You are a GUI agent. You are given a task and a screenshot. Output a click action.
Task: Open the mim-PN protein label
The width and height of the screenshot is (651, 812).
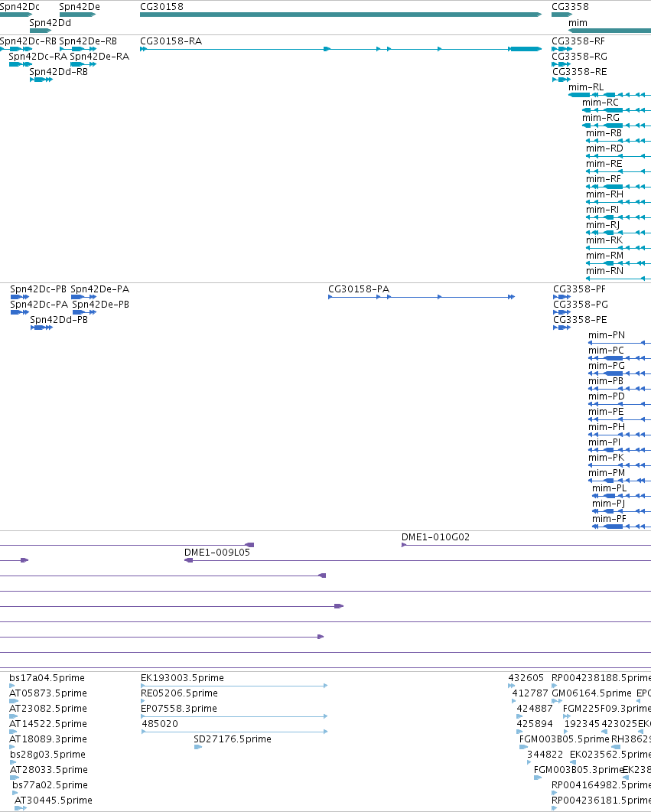(607, 335)
